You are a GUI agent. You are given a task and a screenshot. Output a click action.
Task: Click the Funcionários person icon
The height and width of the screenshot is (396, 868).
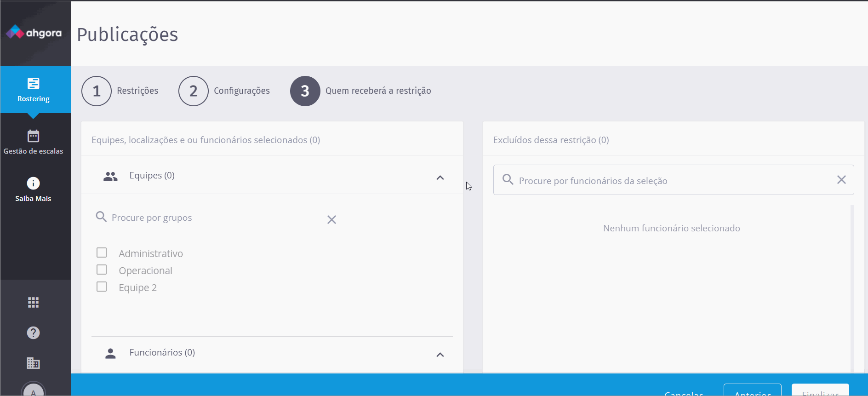110,353
